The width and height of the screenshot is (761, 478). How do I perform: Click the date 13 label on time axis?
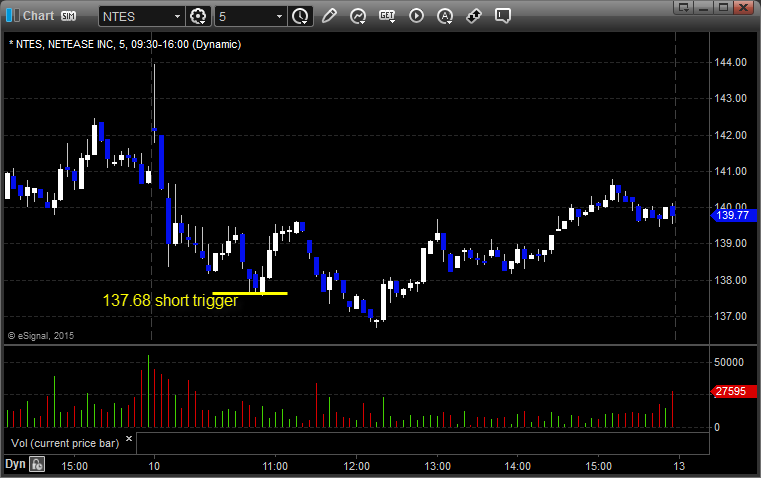tap(679, 466)
